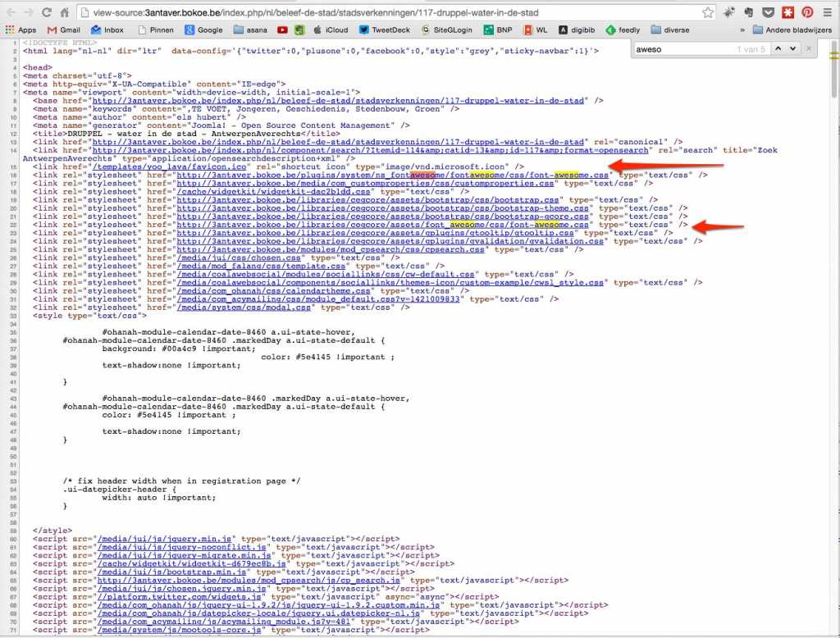840x638 pixels.
Task: Open iCloud bookmark
Action: [331, 30]
